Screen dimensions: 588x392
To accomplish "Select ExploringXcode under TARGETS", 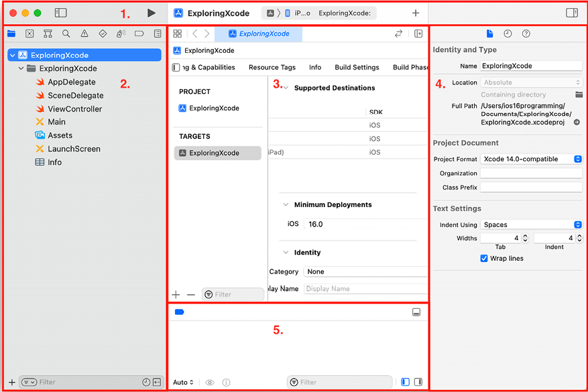I will coord(217,153).
